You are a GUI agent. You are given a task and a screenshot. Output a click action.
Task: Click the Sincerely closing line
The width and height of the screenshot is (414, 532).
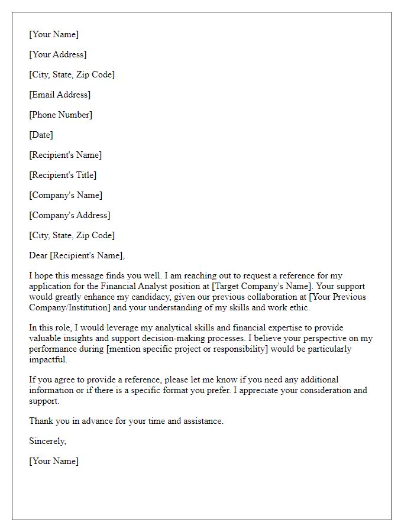47,441
